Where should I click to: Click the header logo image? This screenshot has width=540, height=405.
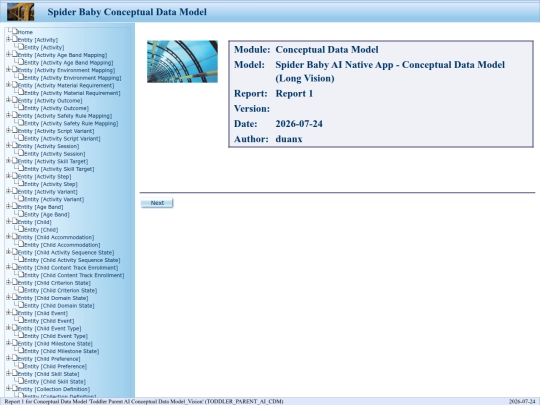point(20,12)
